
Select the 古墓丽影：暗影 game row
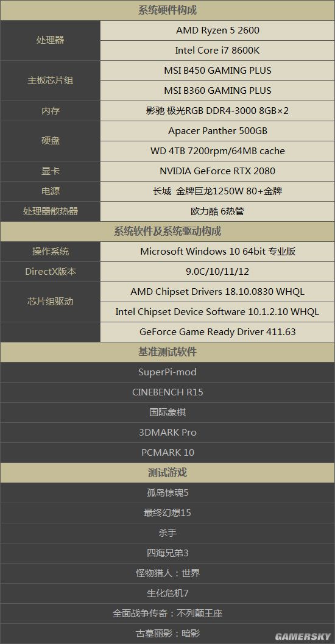coord(167,634)
